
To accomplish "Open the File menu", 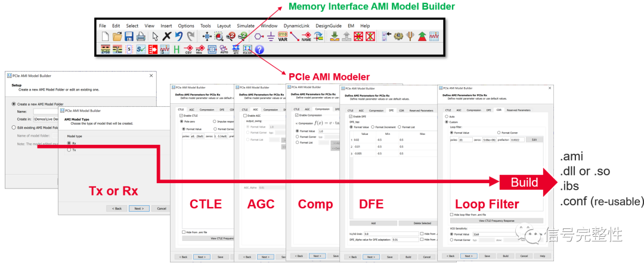I will click(x=103, y=26).
